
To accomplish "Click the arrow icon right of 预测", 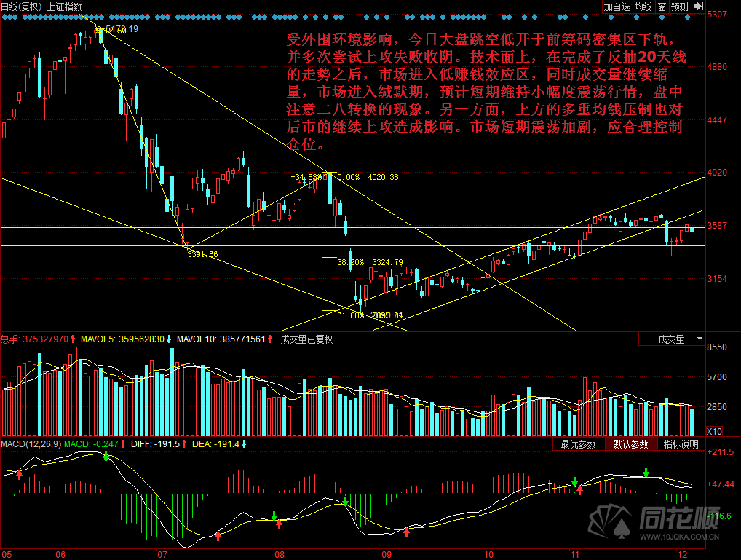I will click(698, 7).
